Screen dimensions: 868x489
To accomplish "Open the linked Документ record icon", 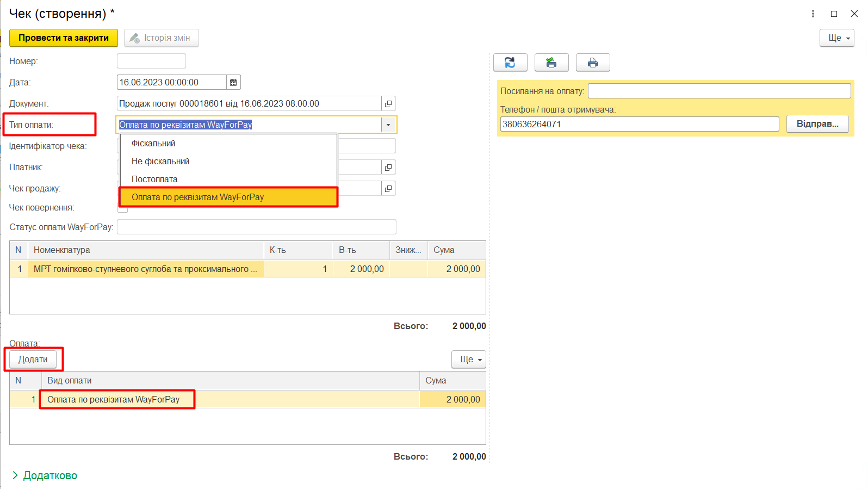I will coord(388,104).
